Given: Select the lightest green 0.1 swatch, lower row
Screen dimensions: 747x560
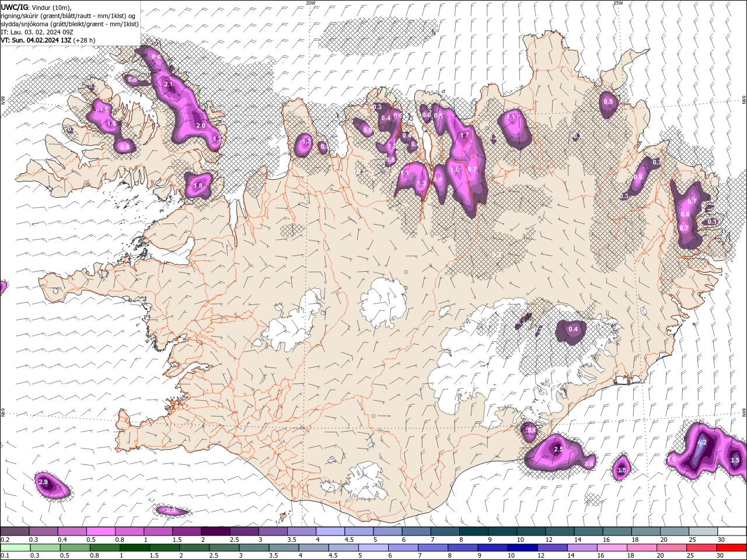Looking at the screenshot, I should point(15,548).
